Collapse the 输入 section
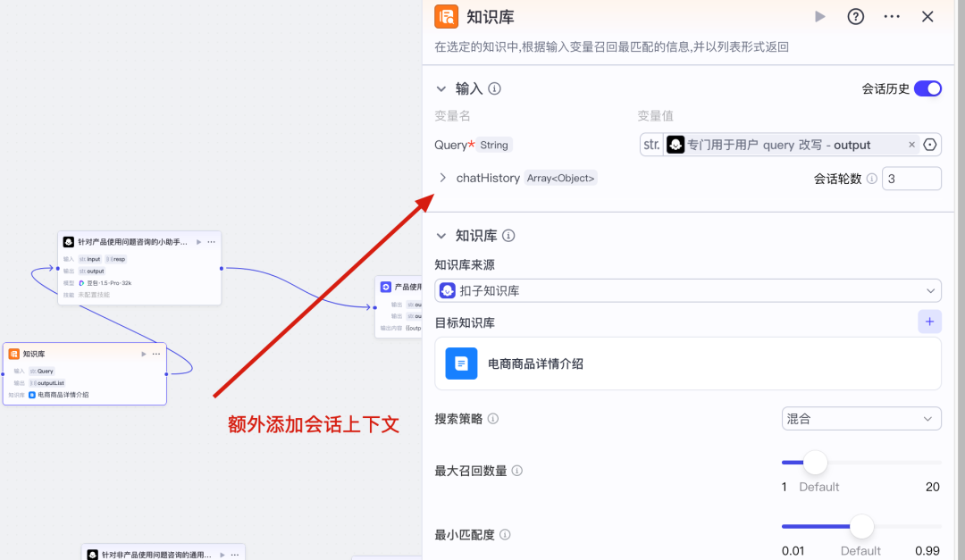Screen dimensions: 965x560 tap(441, 88)
